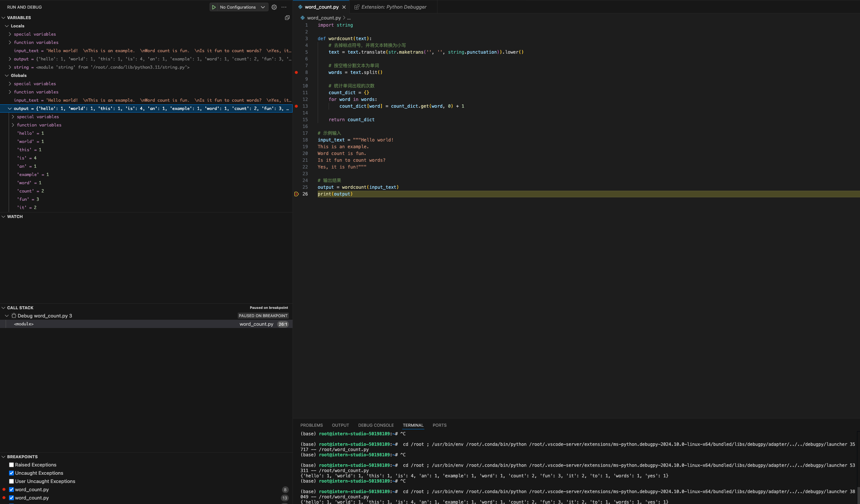Open launch.json via the gear icon
Screen dimensions: 860x504
[x=274, y=7]
